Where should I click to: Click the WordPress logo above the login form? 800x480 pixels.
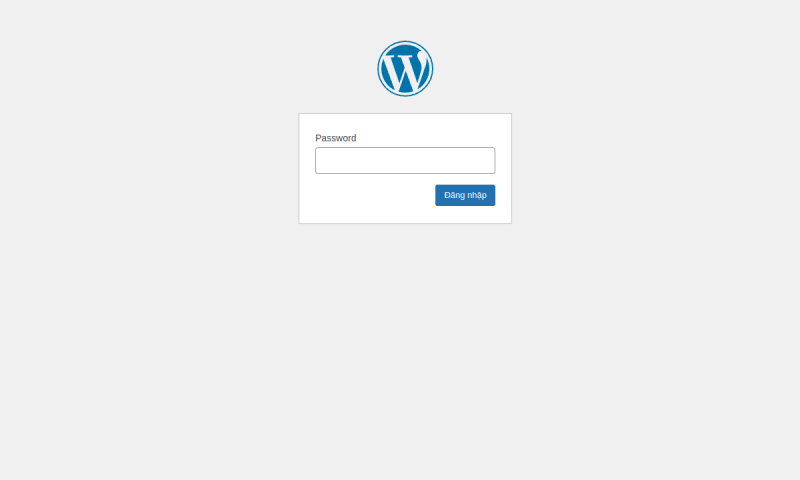coord(405,68)
